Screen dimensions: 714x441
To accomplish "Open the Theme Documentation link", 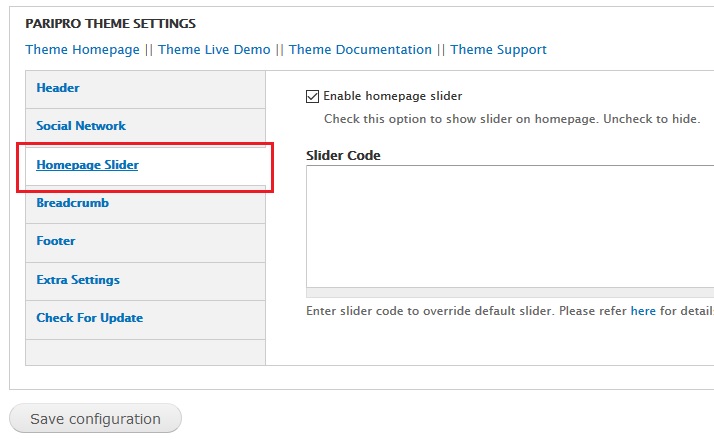I will [x=360, y=50].
